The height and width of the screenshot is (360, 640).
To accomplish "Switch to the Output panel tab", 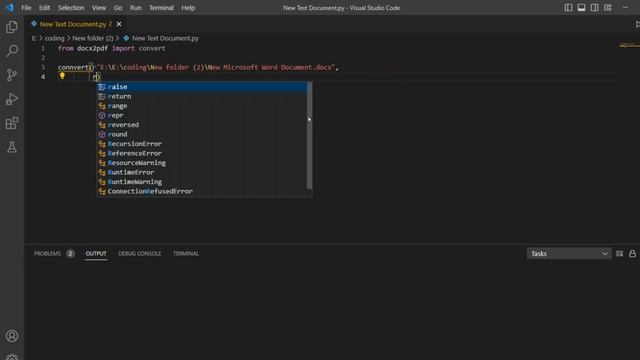I will pos(96,253).
